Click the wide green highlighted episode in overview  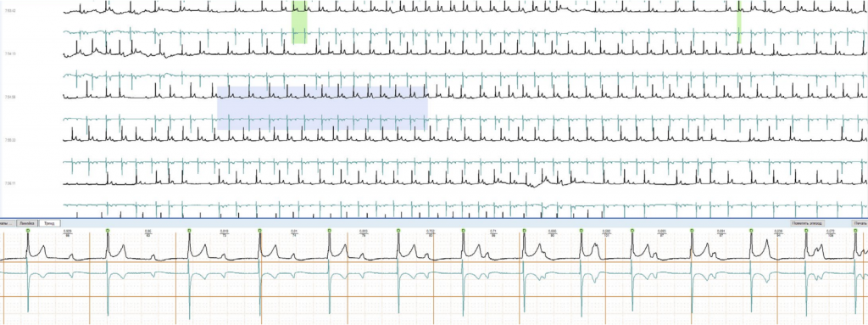(299, 22)
